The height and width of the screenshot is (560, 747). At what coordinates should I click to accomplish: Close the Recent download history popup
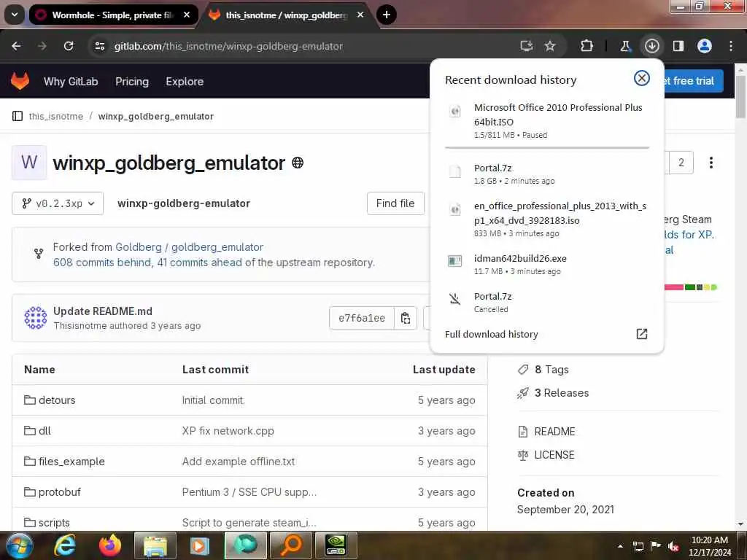[x=642, y=78]
